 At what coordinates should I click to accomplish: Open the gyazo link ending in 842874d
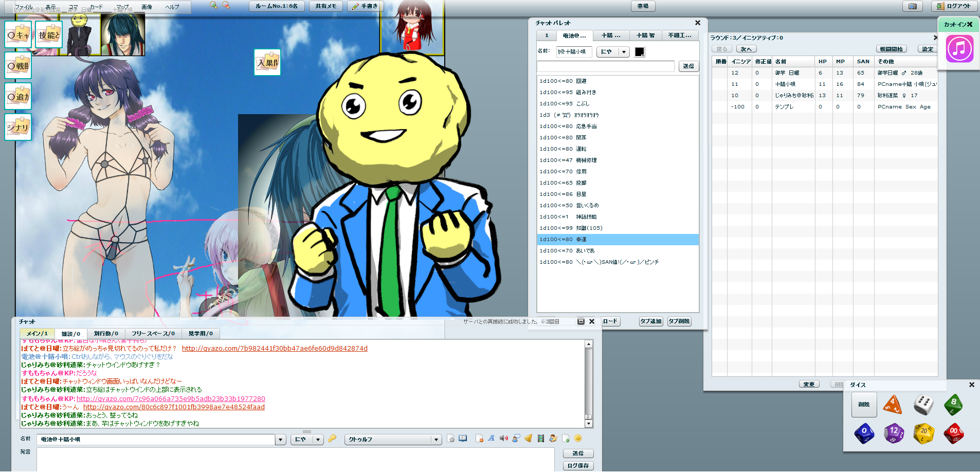[x=275, y=348]
